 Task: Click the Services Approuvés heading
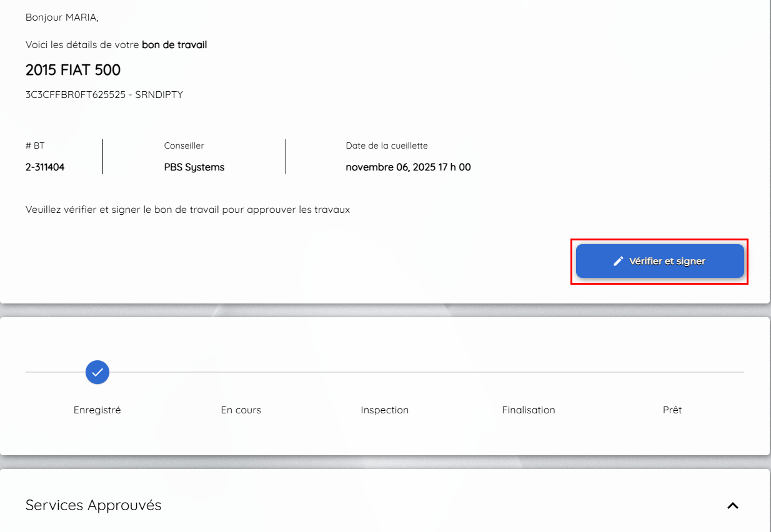coord(94,505)
